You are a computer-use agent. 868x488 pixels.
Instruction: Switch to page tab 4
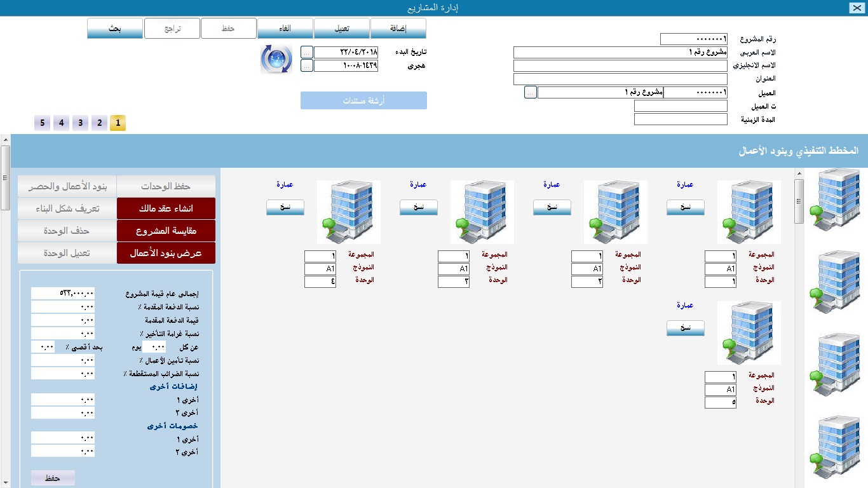pyautogui.click(x=61, y=123)
